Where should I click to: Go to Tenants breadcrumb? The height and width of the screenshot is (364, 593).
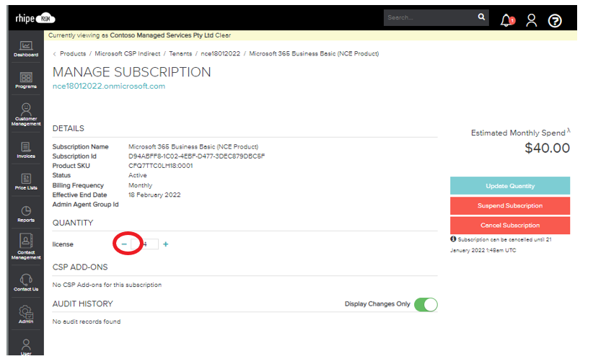pos(180,53)
